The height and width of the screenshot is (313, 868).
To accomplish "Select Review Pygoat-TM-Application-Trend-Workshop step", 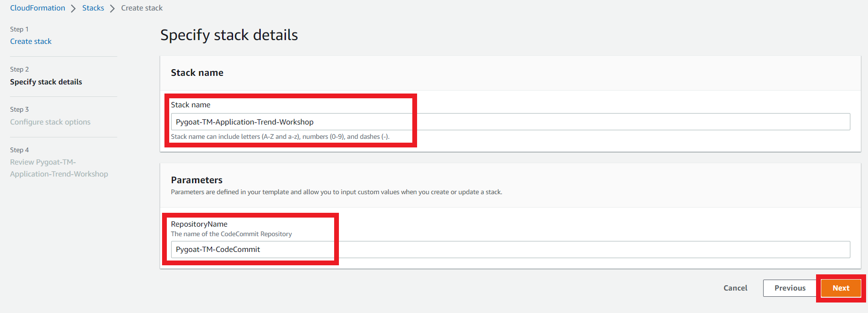I will 59,168.
